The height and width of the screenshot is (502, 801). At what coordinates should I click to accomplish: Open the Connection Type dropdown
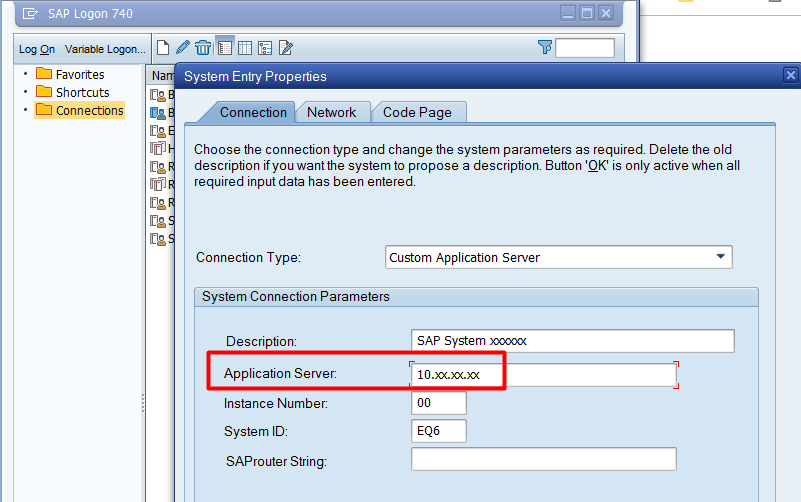pos(720,257)
